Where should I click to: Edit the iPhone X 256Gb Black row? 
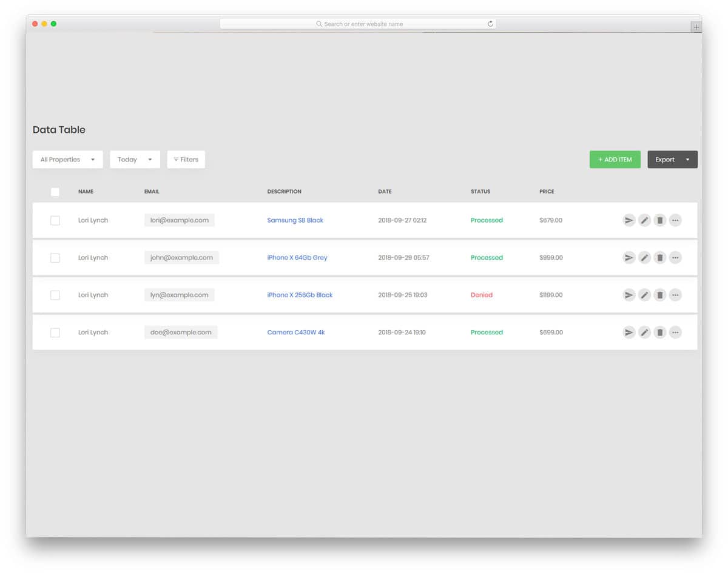[644, 295]
